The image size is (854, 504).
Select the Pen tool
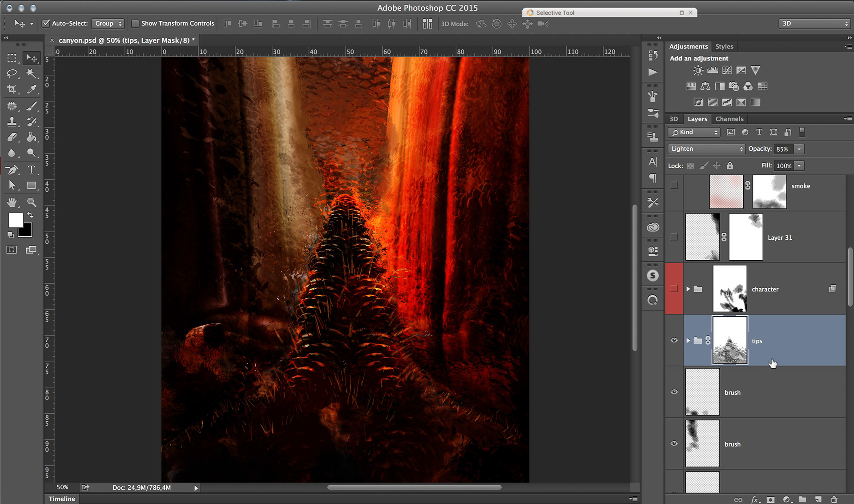[12, 169]
